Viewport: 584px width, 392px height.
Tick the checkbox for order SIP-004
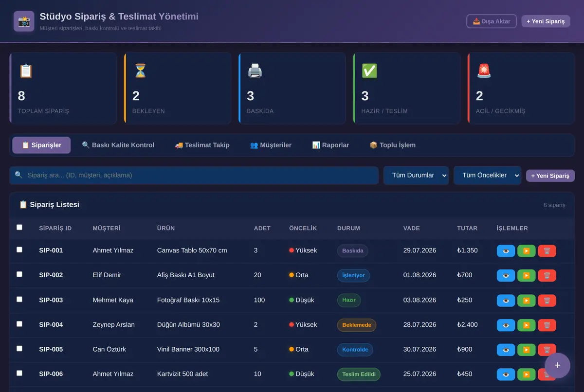19,323
